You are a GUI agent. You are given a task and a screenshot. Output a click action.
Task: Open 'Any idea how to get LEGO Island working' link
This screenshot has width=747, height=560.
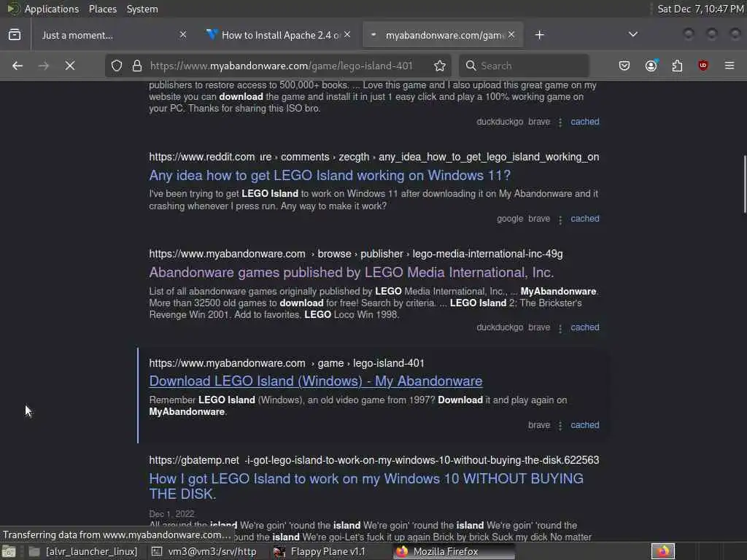pyautogui.click(x=330, y=176)
